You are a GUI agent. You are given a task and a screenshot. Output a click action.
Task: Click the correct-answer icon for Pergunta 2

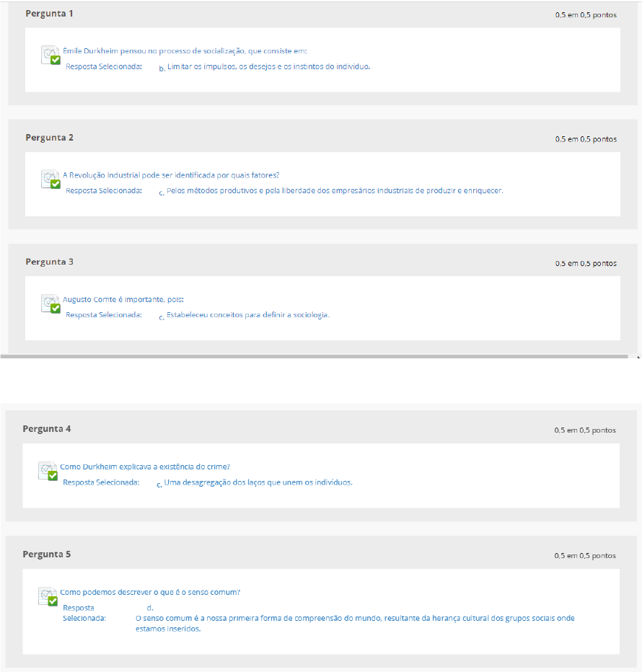50,179
